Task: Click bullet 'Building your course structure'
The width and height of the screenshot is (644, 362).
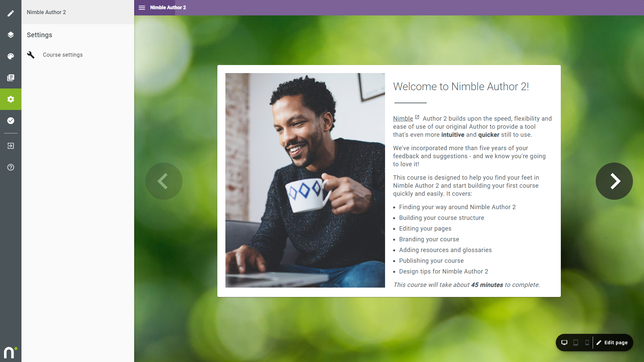Action: (441, 218)
